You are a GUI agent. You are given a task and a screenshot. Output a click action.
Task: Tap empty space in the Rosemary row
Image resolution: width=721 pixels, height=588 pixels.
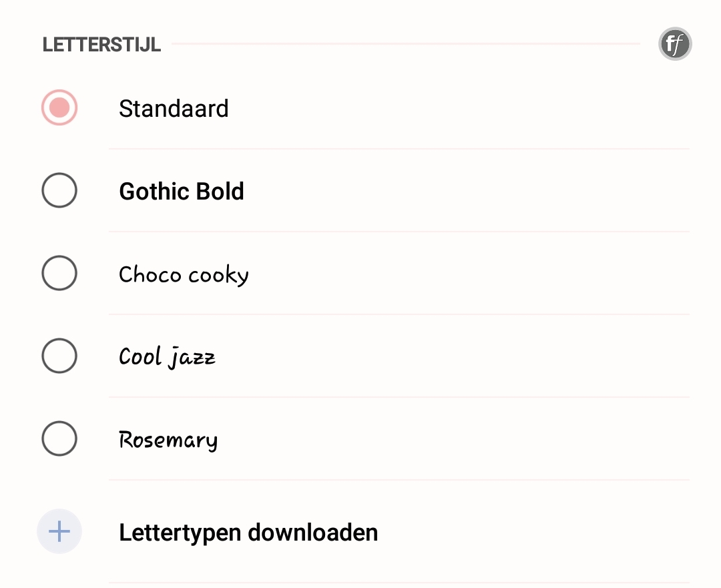pos(460,438)
